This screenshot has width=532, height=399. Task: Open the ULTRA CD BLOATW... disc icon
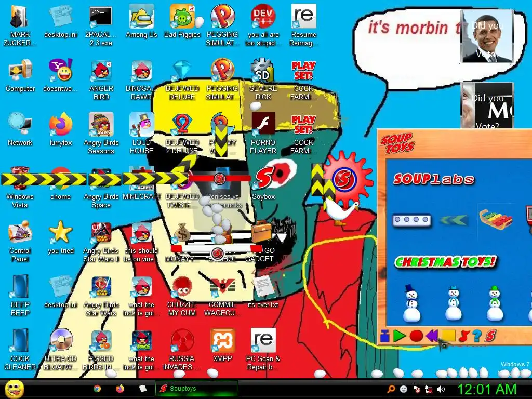click(x=60, y=350)
